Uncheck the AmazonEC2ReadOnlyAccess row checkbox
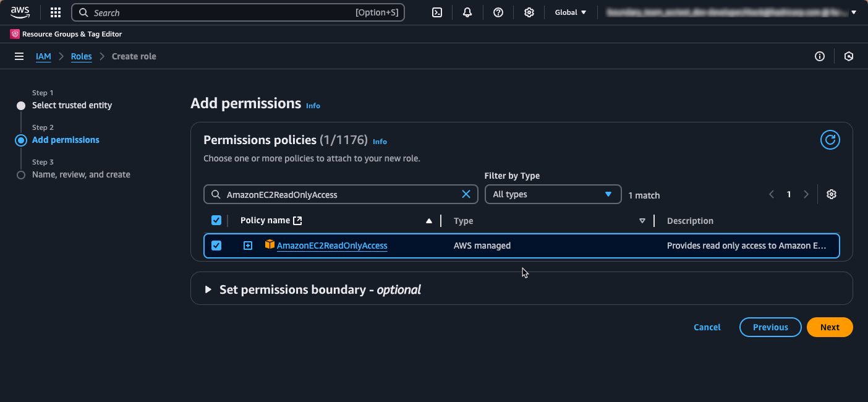Screen dimensions: 868x402 coord(216,246)
